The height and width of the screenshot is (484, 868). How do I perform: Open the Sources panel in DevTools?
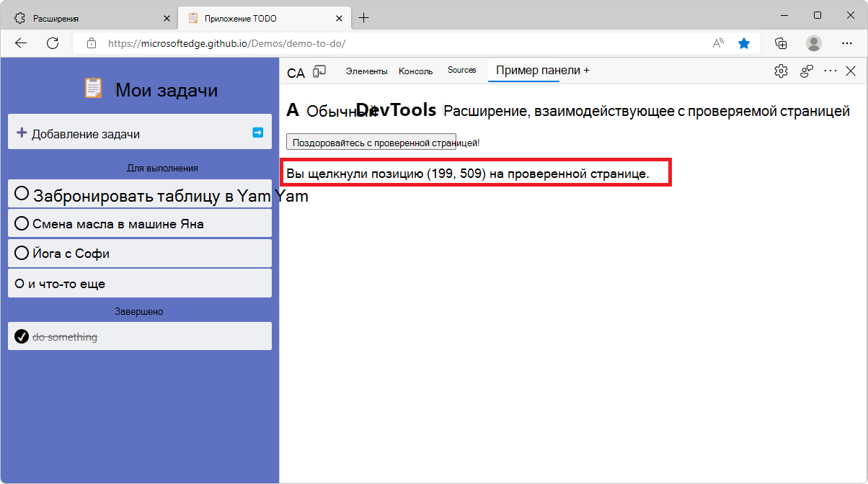(x=461, y=70)
